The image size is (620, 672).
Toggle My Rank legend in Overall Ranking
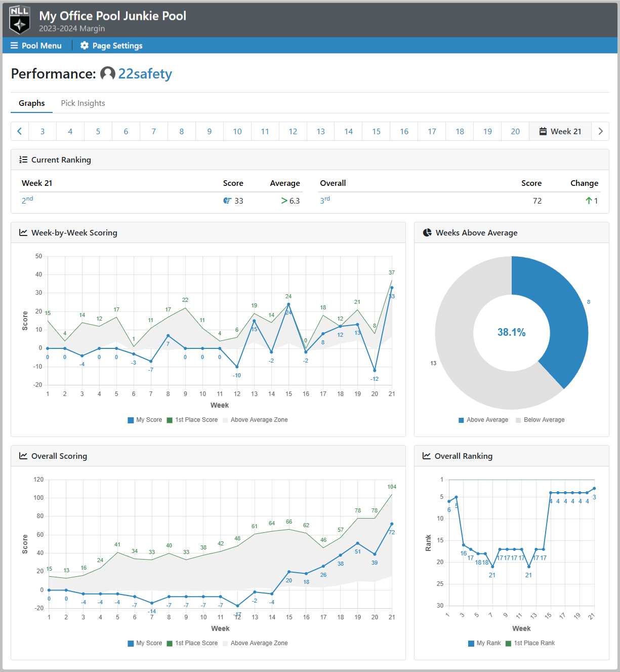(x=484, y=643)
